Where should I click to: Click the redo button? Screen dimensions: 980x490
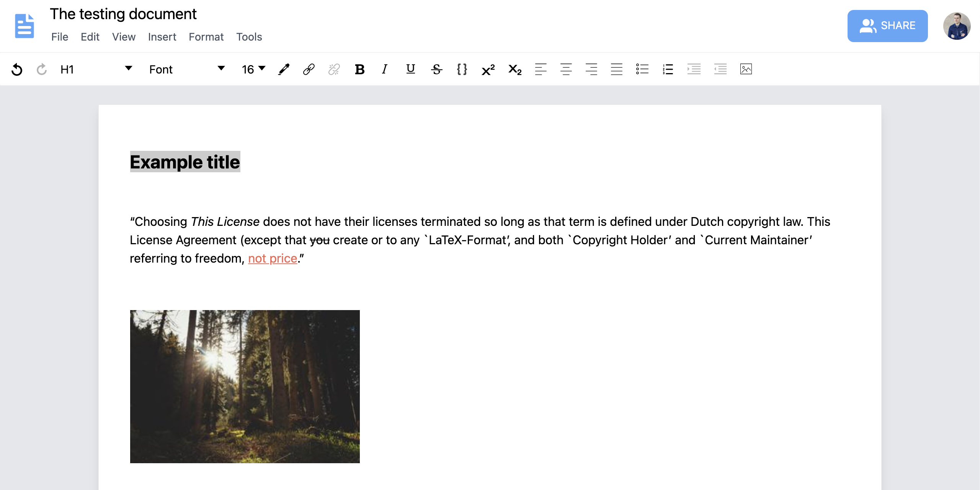pyautogui.click(x=41, y=69)
